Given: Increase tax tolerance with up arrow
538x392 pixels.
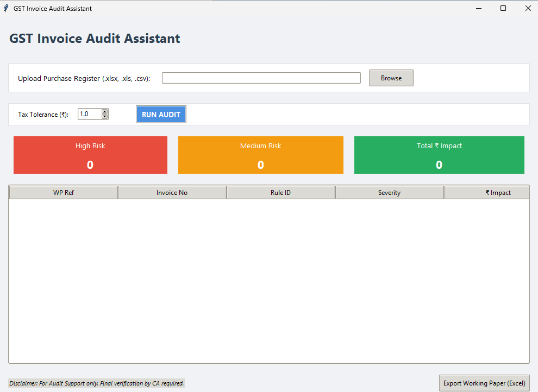Looking at the screenshot, I should [x=105, y=111].
